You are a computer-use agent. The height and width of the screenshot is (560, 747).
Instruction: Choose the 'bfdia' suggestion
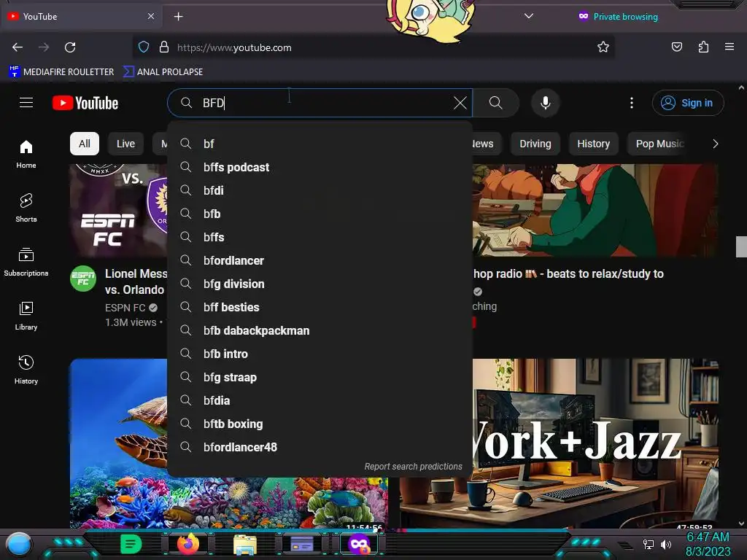tap(320, 400)
